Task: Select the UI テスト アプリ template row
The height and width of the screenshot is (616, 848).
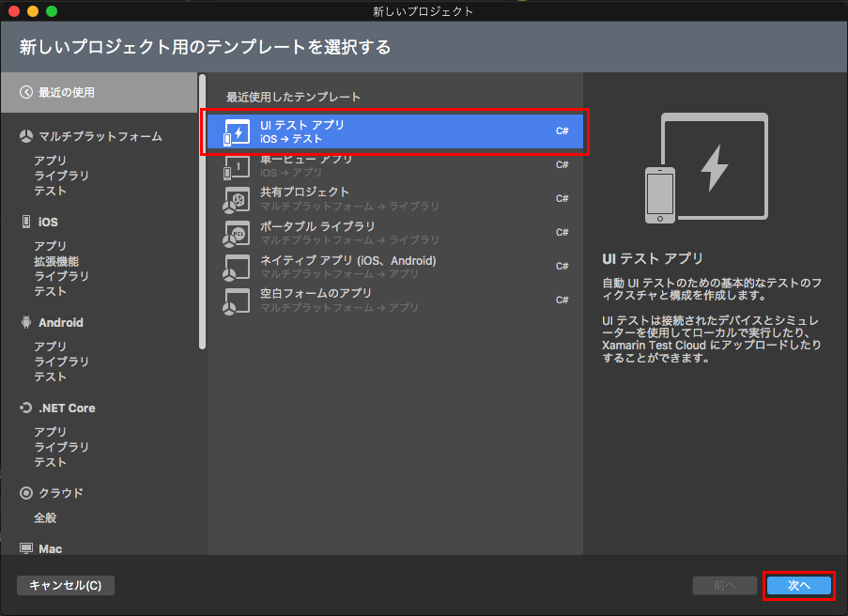Action: click(x=394, y=131)
